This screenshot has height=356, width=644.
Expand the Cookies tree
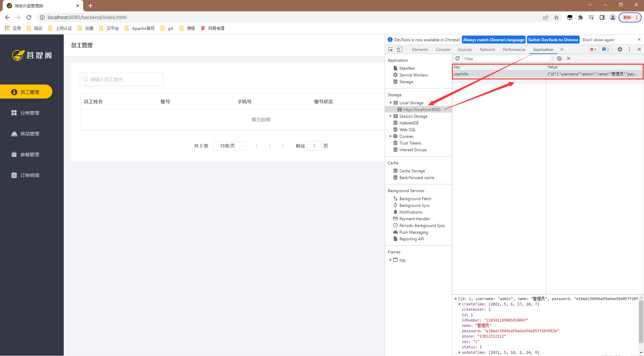[x=390, y=136]
